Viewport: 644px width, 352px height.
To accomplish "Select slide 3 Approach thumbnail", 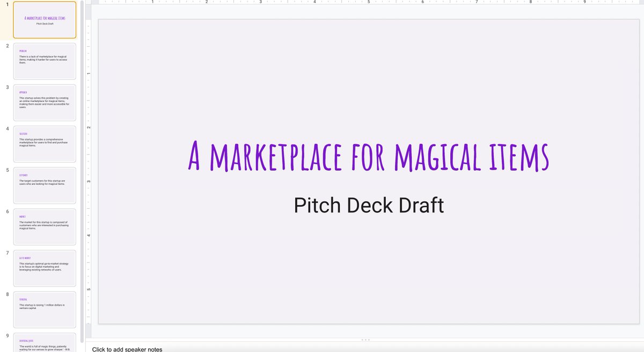I will point(45,102).
